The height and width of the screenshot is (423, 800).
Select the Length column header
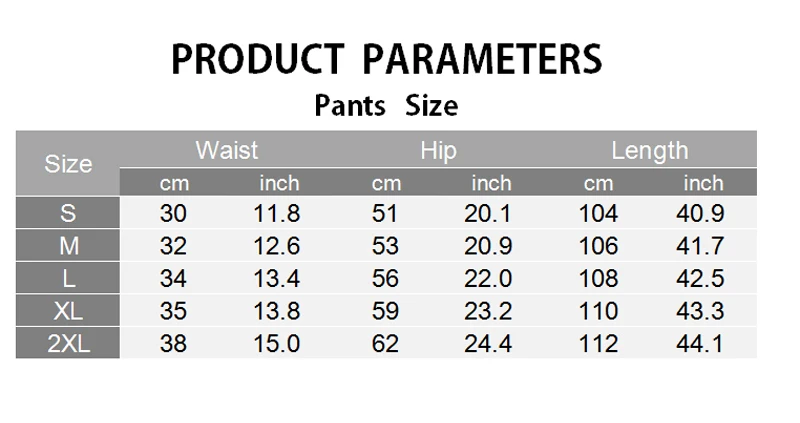(x=650, y=151)
